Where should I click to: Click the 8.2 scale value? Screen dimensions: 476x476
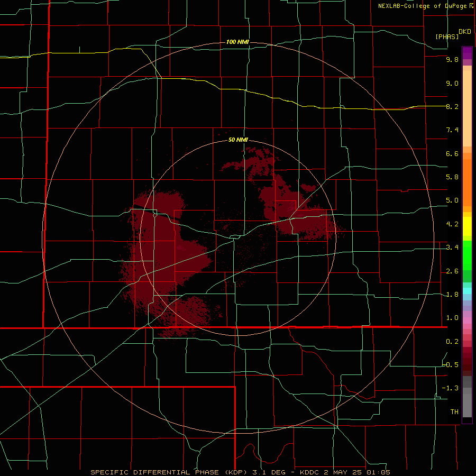pos(452,106)
